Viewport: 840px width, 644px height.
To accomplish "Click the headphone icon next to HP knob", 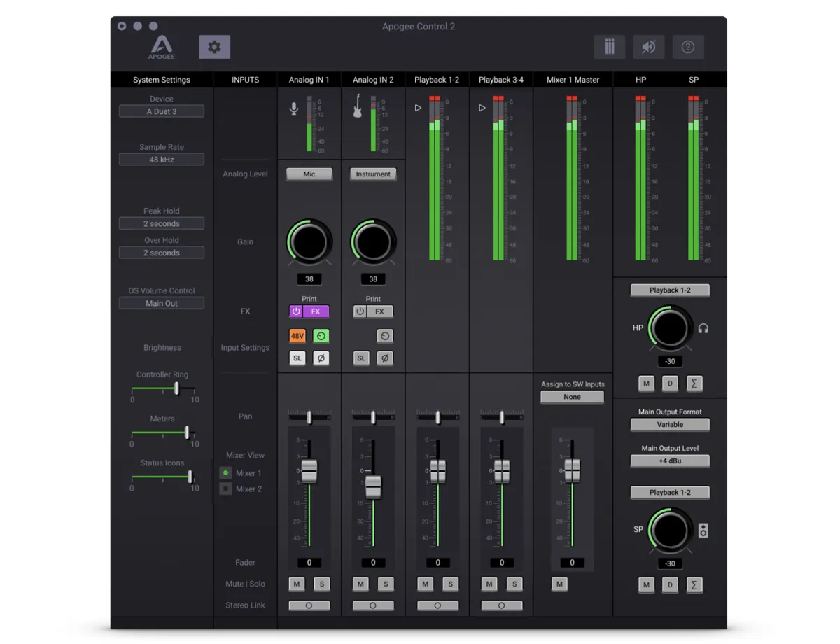I will click(x=703, y=328).
